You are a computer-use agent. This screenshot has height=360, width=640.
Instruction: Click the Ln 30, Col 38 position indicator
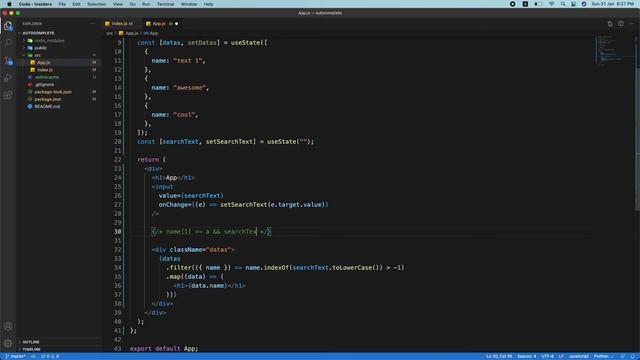(499, 356)
